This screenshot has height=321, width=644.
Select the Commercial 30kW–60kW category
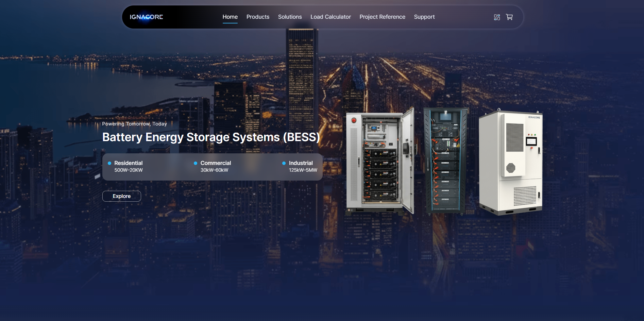click(212, 167)
